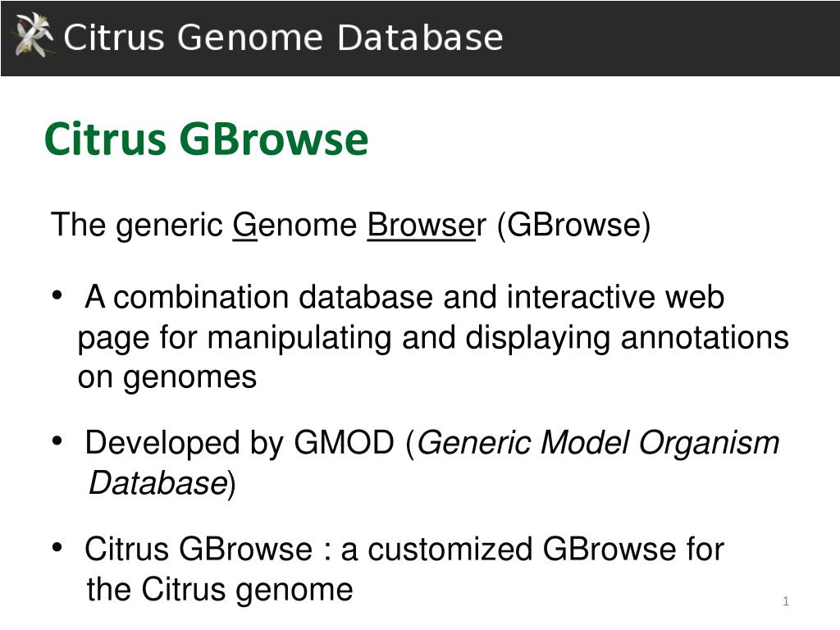Click the second bullet before Developed by
The image size is (840, 630).
click(57, 441)
